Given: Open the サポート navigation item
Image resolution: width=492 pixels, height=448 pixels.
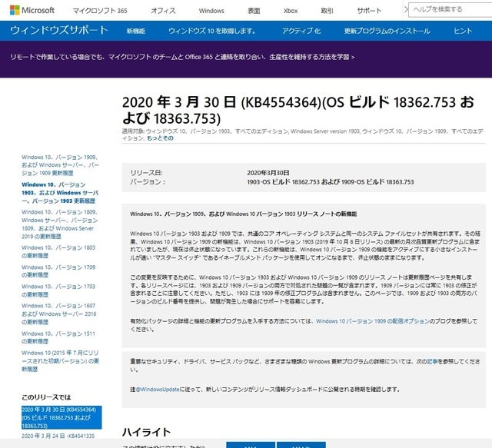Looking at the screenshot, I should click(369, 11).
